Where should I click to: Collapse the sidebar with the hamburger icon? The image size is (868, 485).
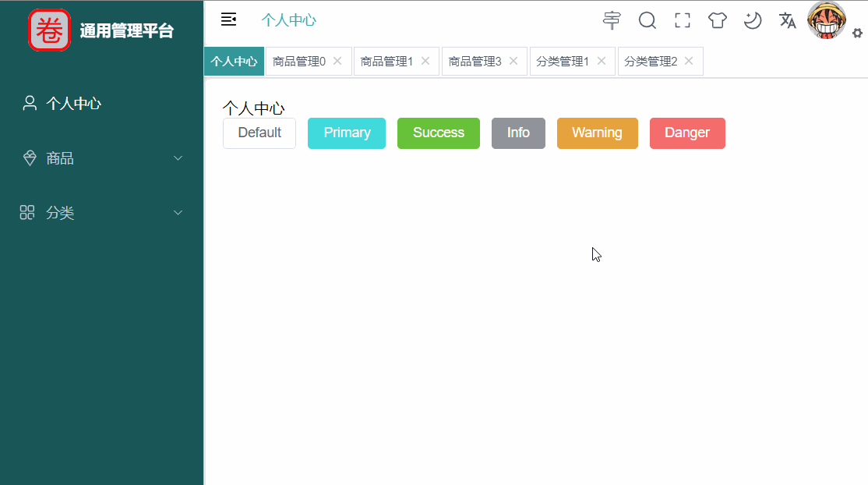click(x=228, y=19)
